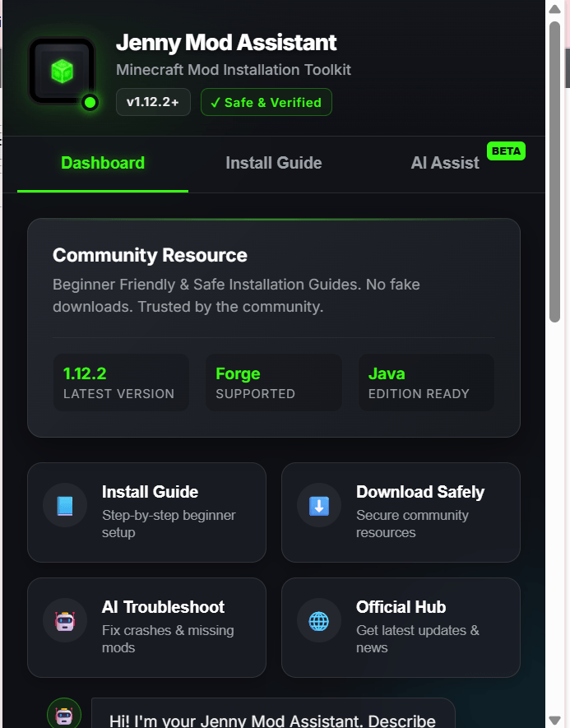Viewport: 570px width, 728px height.
Task: Click the Java Edition Ready tile
Action: tap(426, 383)
